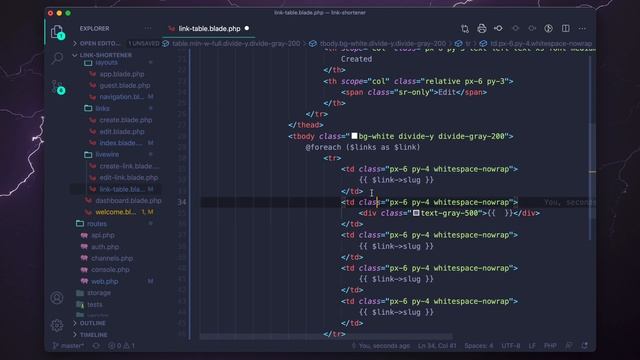The image size is (640, 360).
Task: Click the notifications bell in status bar
Action: point(584,346)
